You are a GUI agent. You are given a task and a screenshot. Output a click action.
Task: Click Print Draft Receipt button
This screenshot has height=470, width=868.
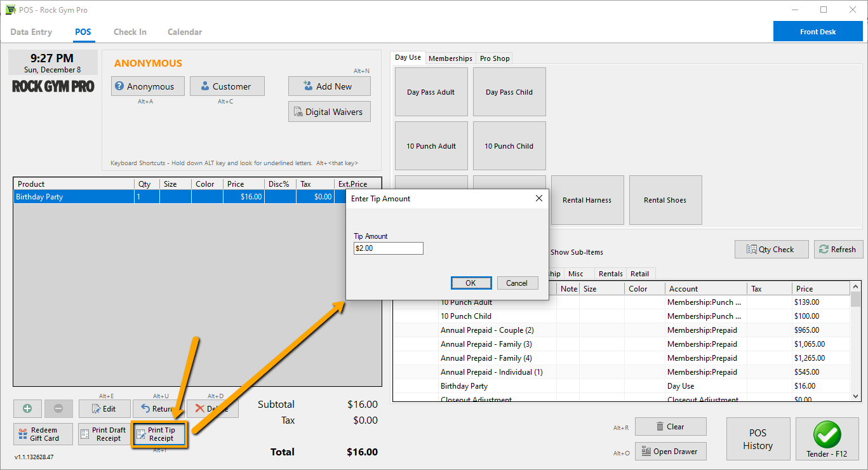[103, 434]
